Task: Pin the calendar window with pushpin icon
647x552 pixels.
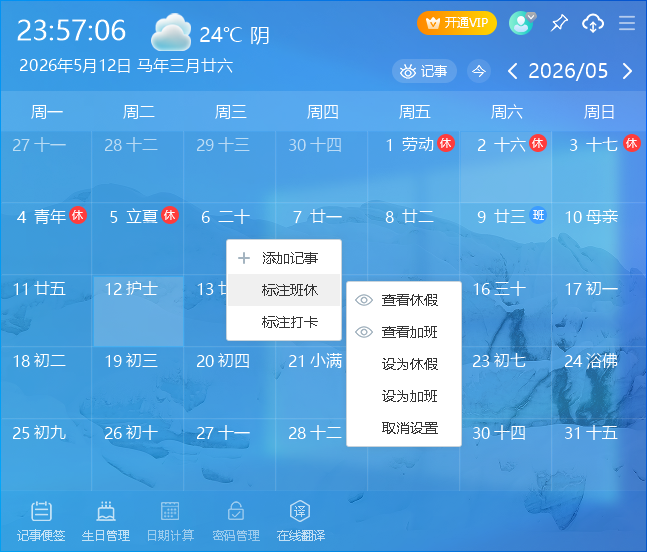Action: [x=559, y=23]
